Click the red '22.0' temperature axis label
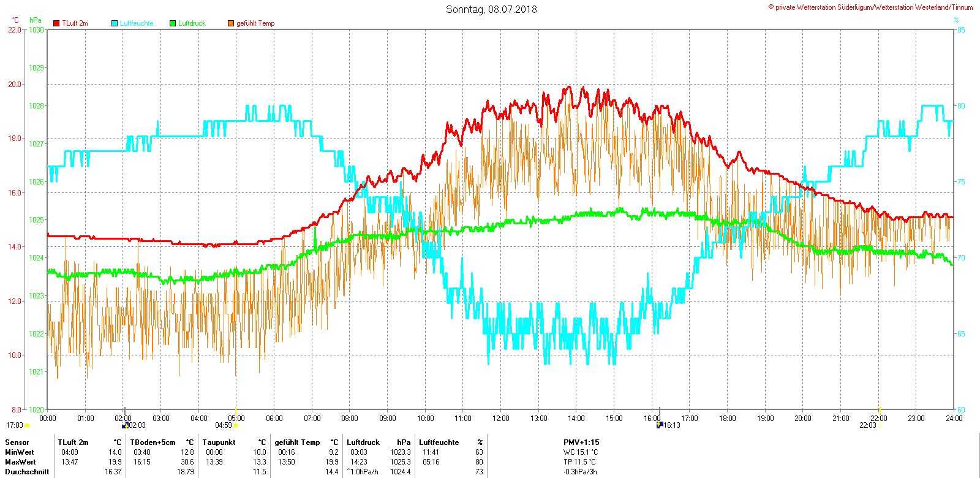The width and height of the screenshot is (980, 478). [x=15, y=29]
